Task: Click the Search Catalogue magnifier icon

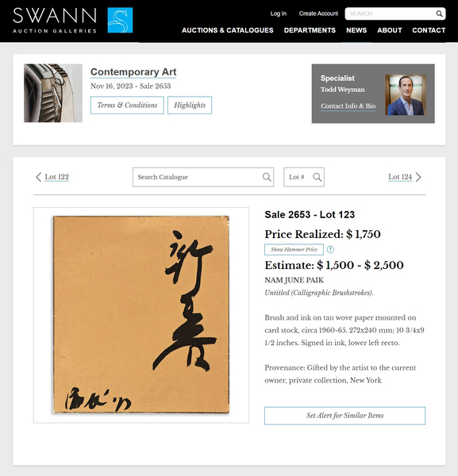Action: click(267, 177)
